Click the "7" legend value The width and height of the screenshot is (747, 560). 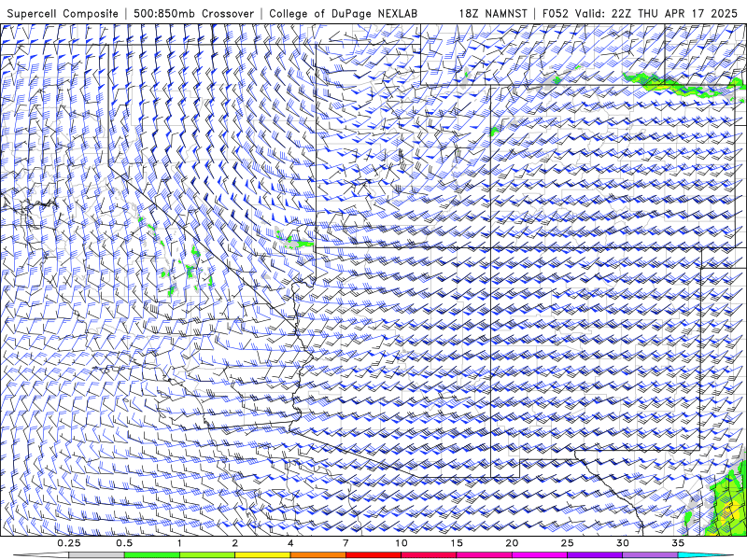[x=345, y=543]
